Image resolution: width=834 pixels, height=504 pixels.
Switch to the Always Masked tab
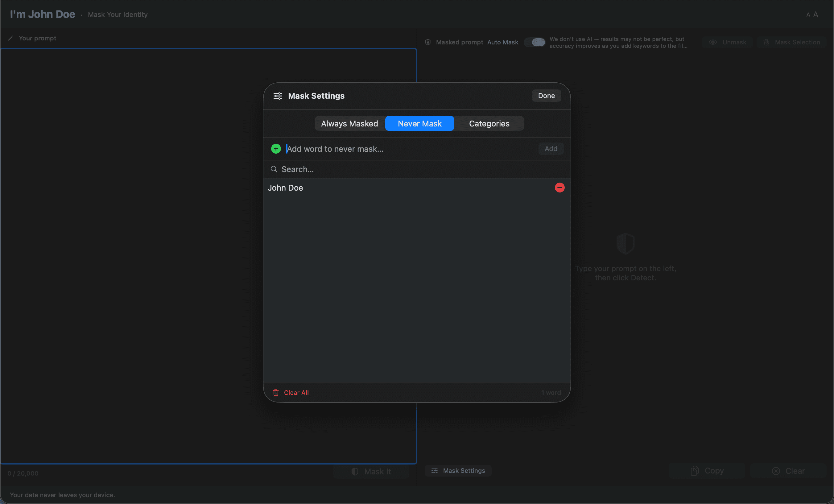tap(349, 123)
